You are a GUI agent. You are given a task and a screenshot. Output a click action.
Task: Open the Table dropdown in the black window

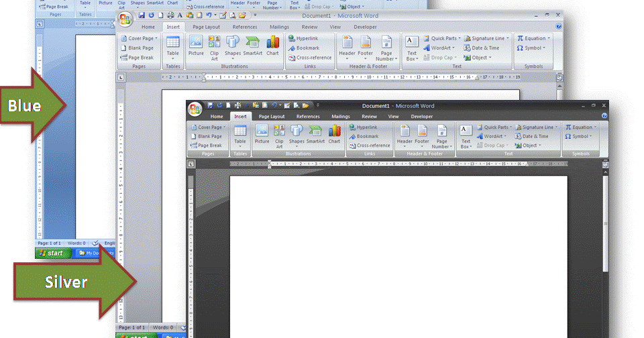pyautogui.click(x=240, y=137)
